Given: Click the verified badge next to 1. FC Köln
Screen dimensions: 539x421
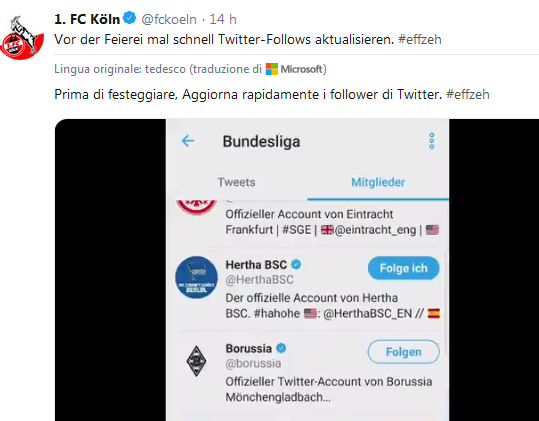Looking at the screenshot, I should point(130,18).
